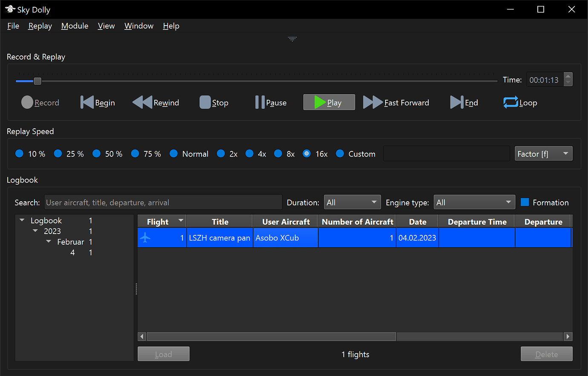This screenshot has height=376, width=588.
Task: Select the LSZH camera pan flight row
Action: (x=219, y=238)
